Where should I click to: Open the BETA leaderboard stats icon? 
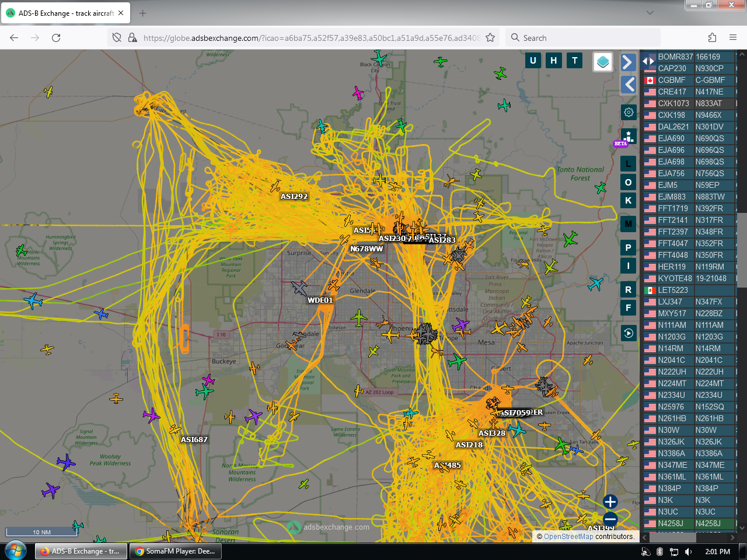click(628, 138)
